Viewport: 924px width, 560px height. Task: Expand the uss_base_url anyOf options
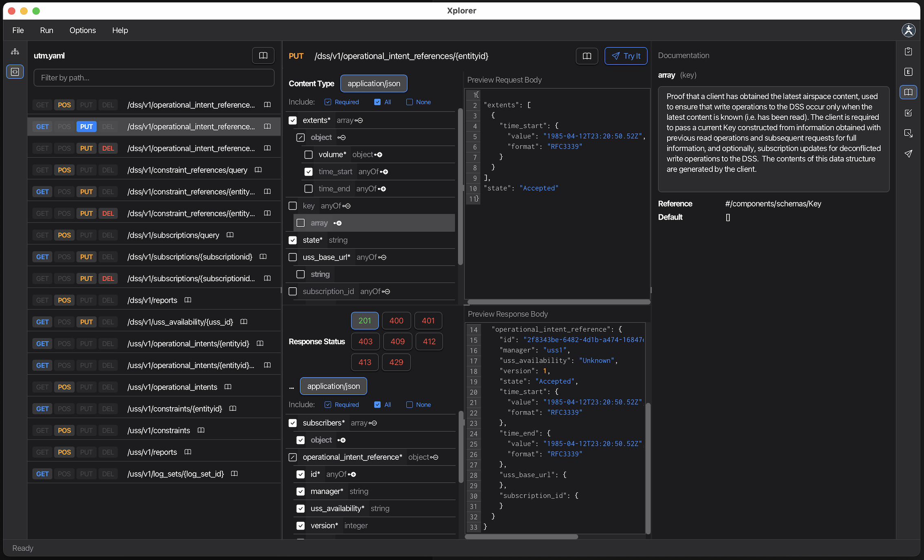(383, 257)
